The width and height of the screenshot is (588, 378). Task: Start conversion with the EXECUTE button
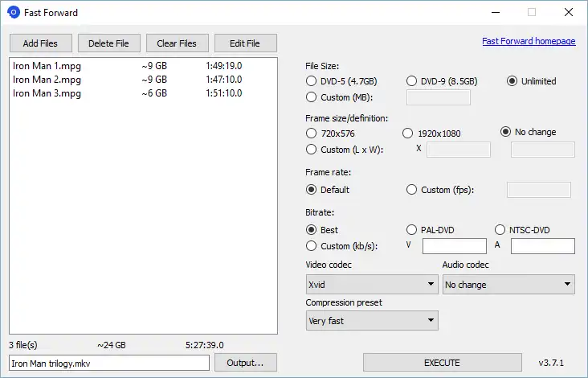click(x=442, y=363)
